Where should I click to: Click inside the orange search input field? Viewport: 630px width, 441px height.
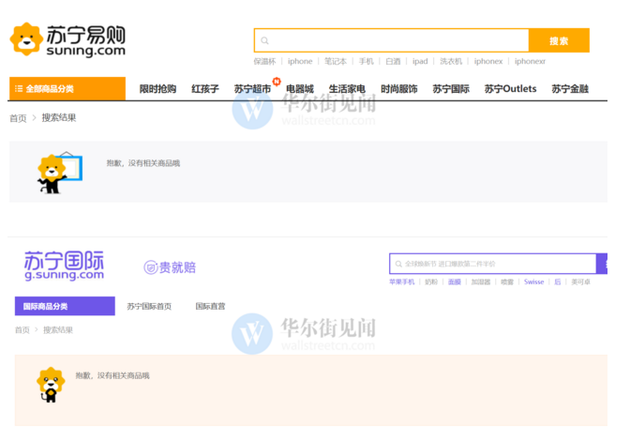point(392,40)
